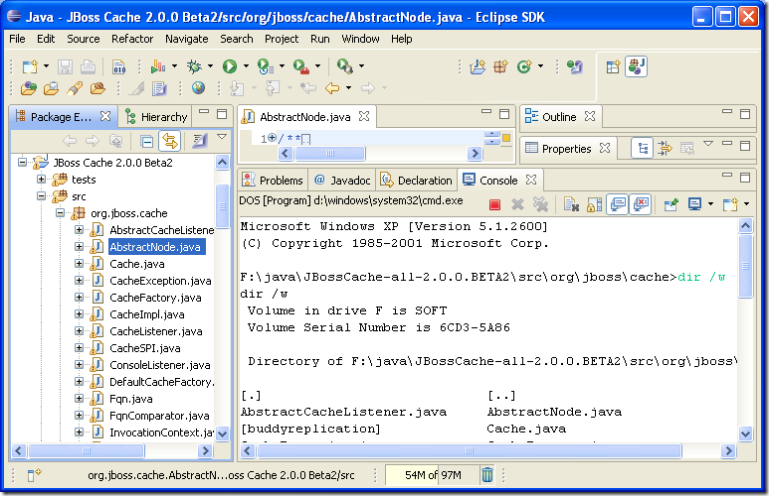This screenshot has height=496, width=769.
Task: Click the Open Console icon
Action: [730, 204]
